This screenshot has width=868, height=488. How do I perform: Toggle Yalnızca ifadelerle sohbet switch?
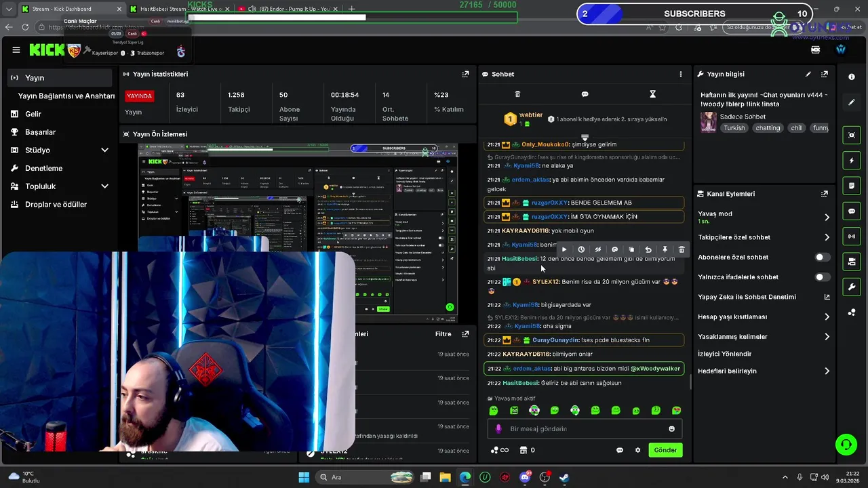coord(822,277)
